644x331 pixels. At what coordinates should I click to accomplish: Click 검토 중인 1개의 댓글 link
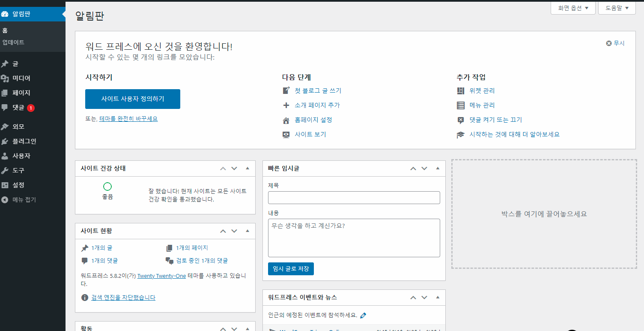click(202, 261)
